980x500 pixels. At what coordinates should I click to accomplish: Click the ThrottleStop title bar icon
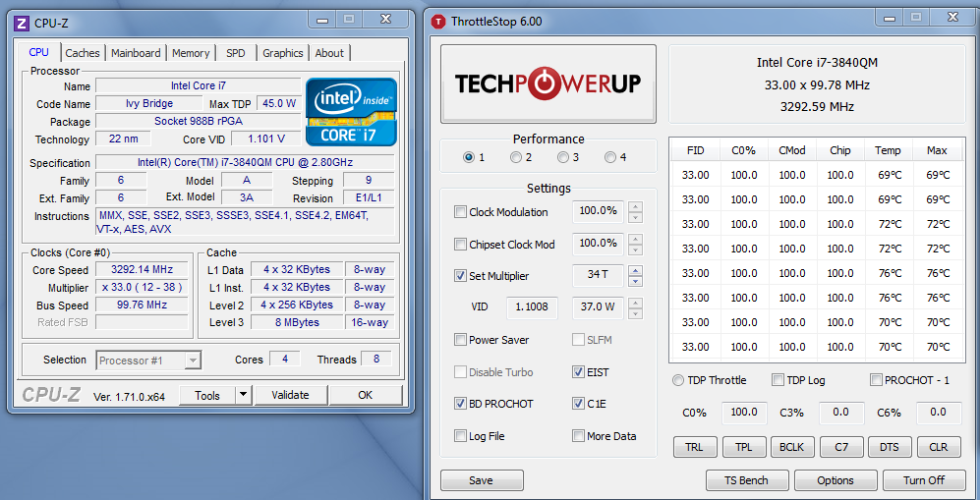click(438, 22)
